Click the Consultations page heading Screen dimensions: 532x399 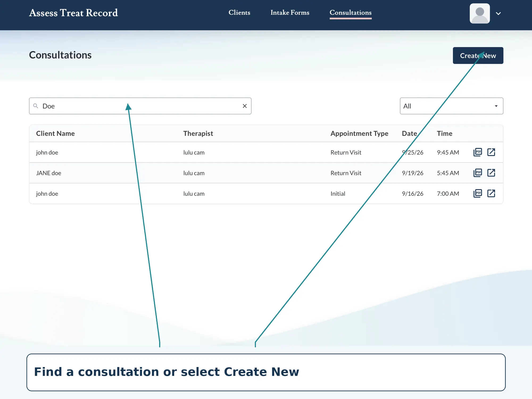(x=60, y=55)
